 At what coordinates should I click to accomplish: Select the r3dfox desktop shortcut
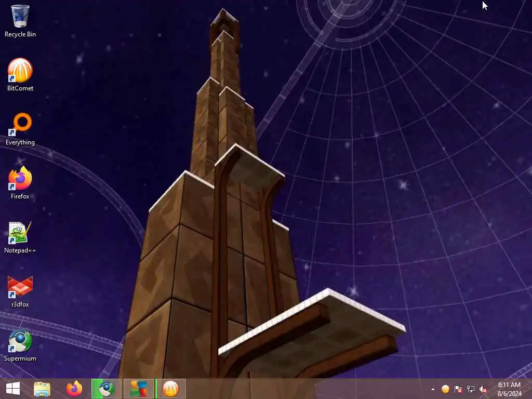[x=20, y=291]
